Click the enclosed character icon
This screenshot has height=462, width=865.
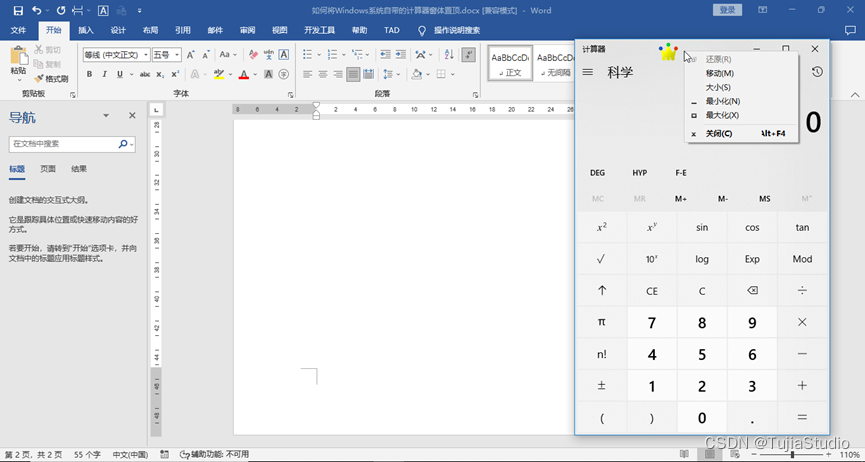point(284,74)
